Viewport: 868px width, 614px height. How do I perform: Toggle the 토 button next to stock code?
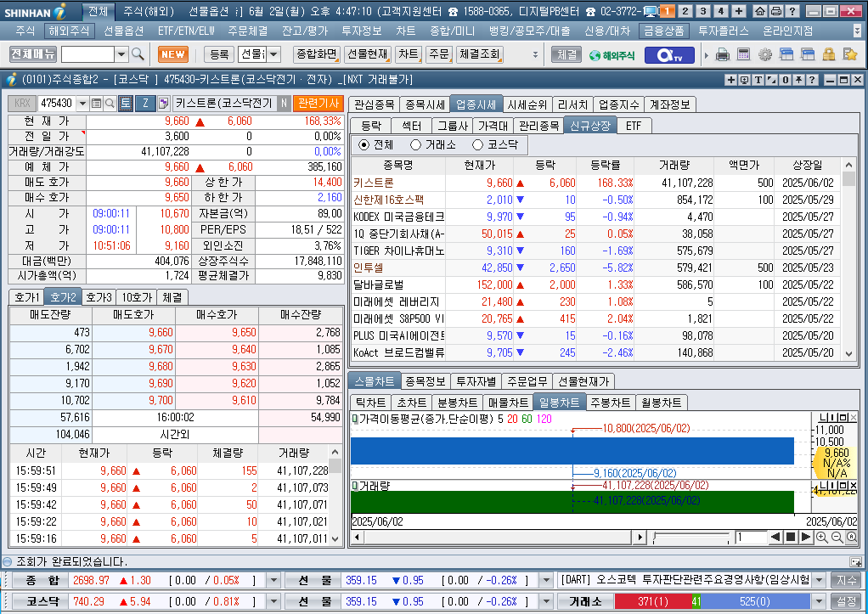tap(126, 103)
